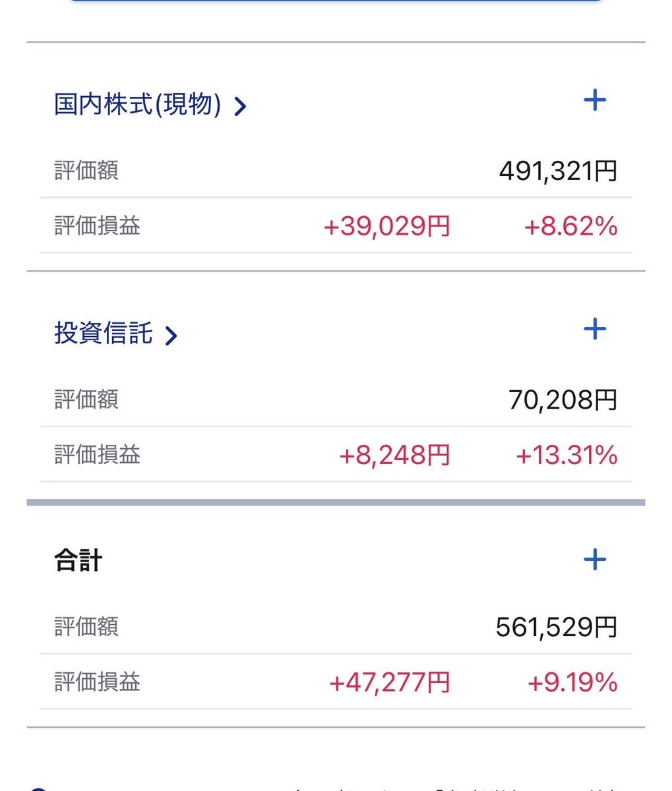Click 評価損益 label in 合計 section

pos(98,683)
